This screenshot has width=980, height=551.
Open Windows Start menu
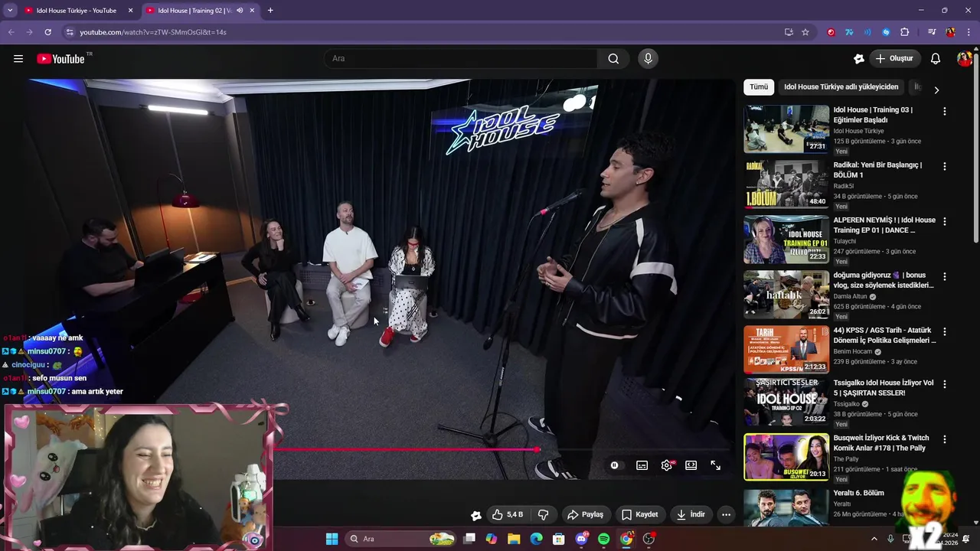point(332,539)
